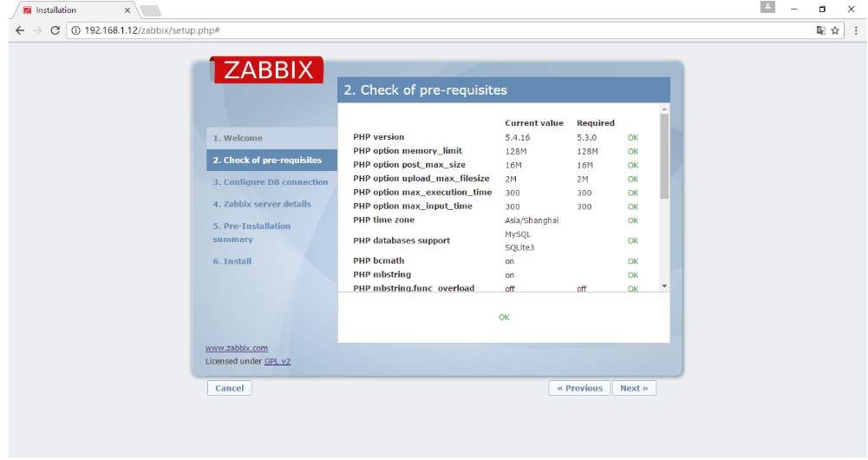This screenshot has width=868, height=460.
Task: Click 'PHP option max_execution_time' label
Action: tap(422, 193)
